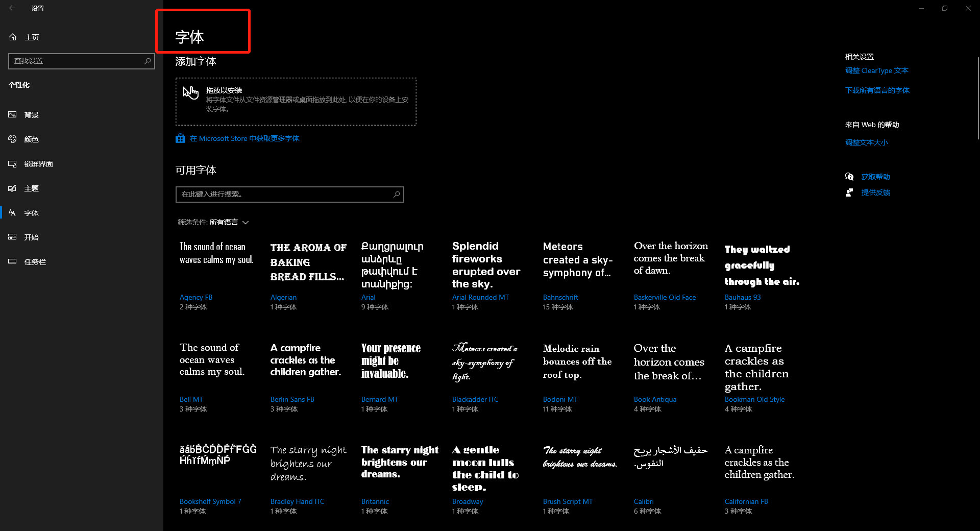Viewport: 980px width, 531px height.
Task: Select the 开始 tiles icon
Action: click(13, 237)
